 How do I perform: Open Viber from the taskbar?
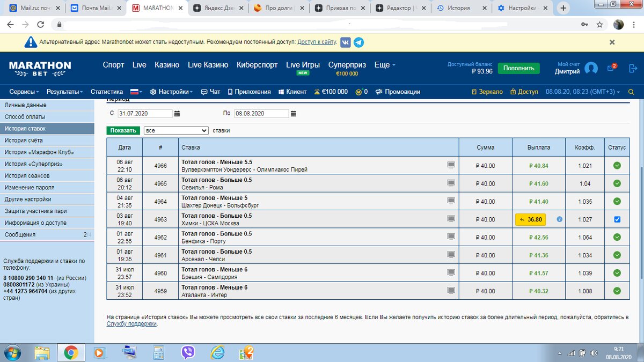point(188,352)
